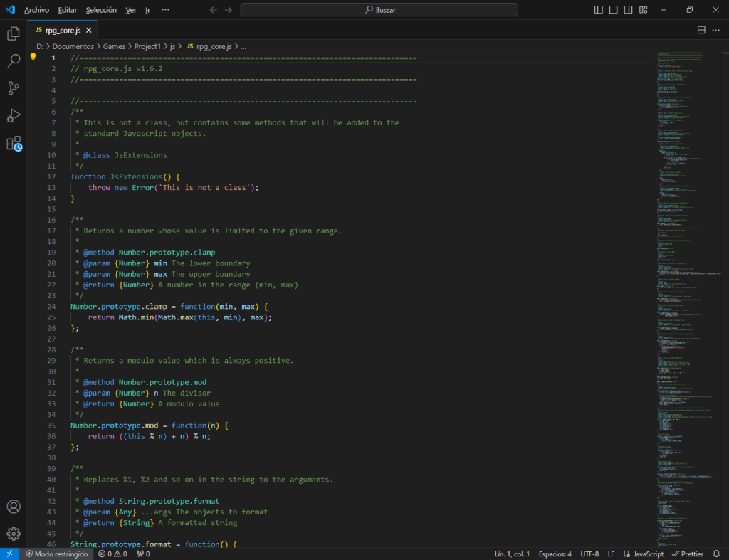
Task: Open the Search view in activity bar
Action: click(14, 60)
